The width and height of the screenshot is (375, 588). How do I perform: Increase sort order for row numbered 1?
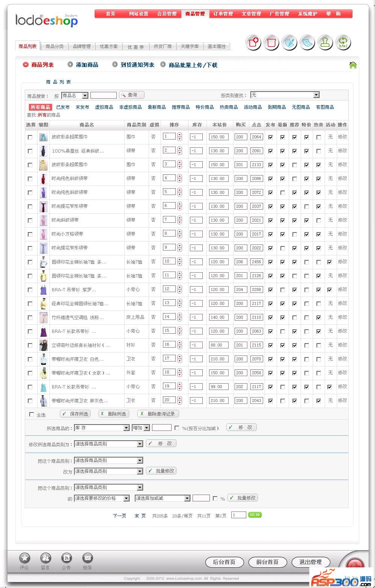(x=179, y=135)
